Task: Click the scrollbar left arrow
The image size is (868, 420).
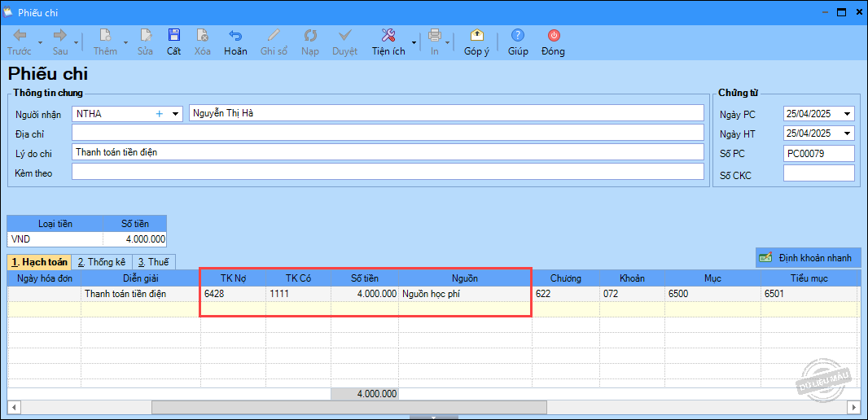Action: [14, 407]
